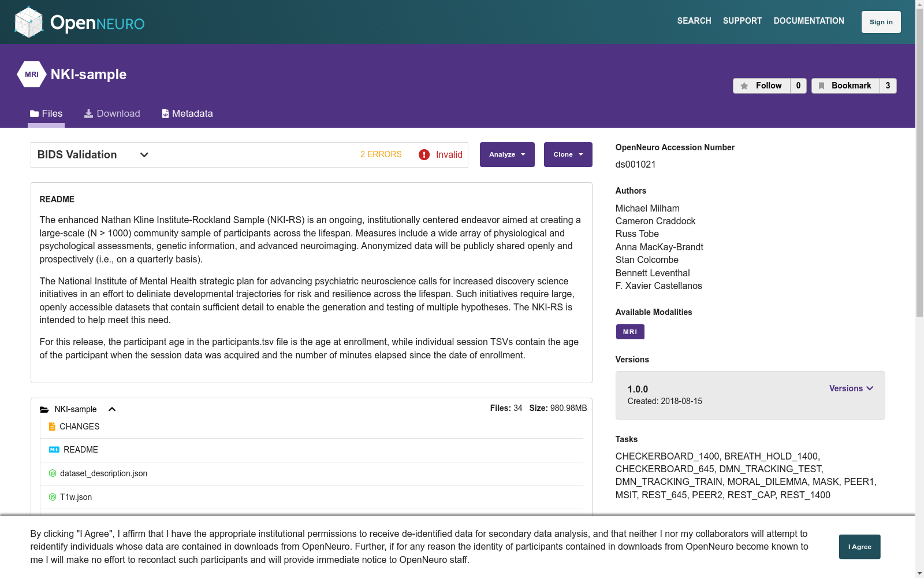
Task: Click the Files: 34 count
Action: pyautogui.click(x=506, y=408)
